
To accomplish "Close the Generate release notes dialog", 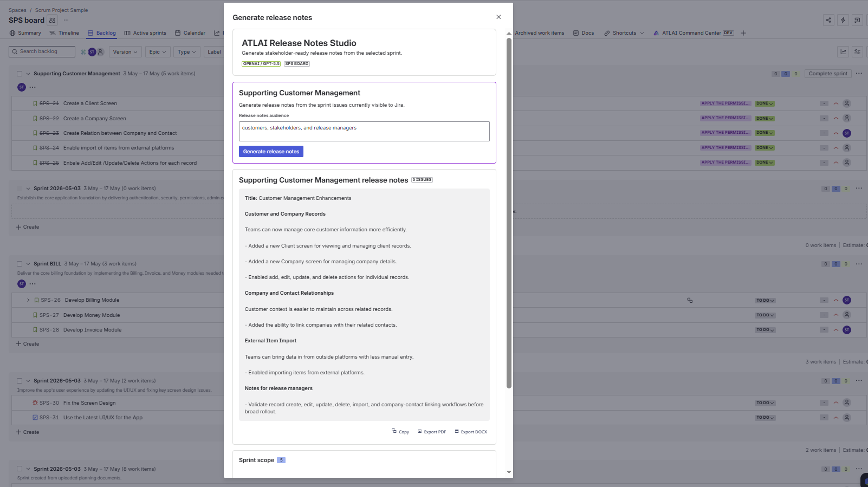I will point(498,17).
